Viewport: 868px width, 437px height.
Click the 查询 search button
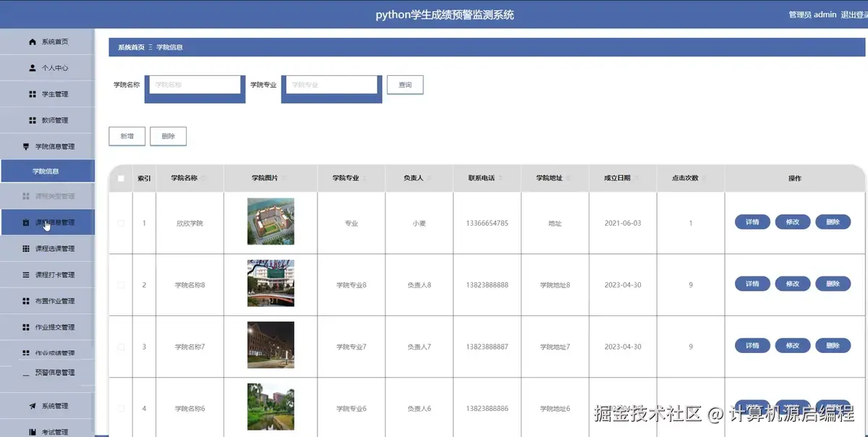click(x=405, y=85)
